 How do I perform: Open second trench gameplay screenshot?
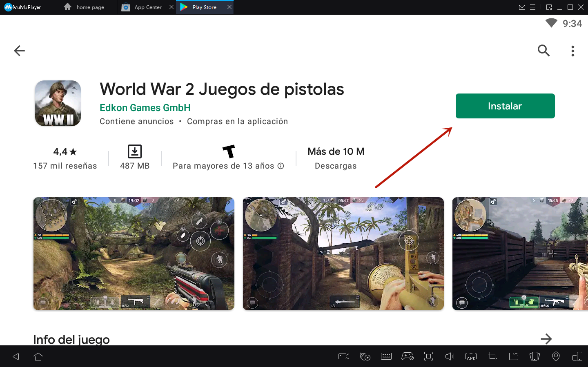pyautogui.click(x=343, y=254)
